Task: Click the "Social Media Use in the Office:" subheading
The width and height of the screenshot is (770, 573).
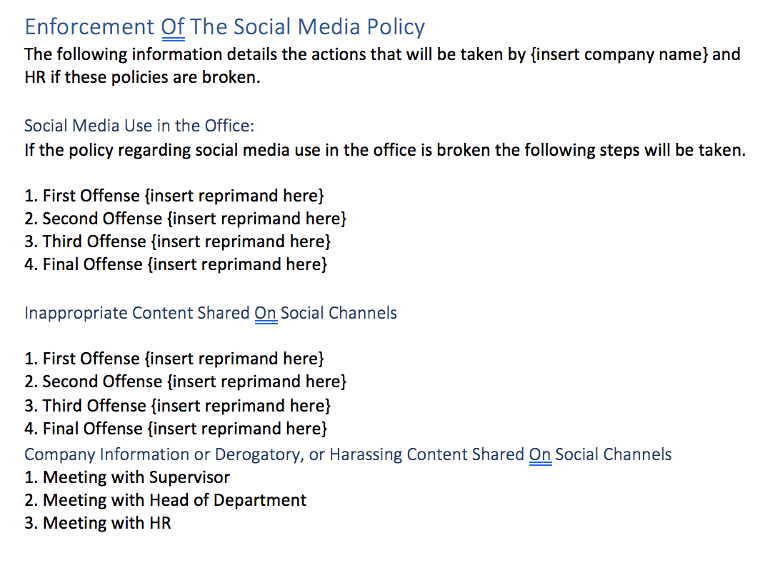Action: (x=139, y=126)
